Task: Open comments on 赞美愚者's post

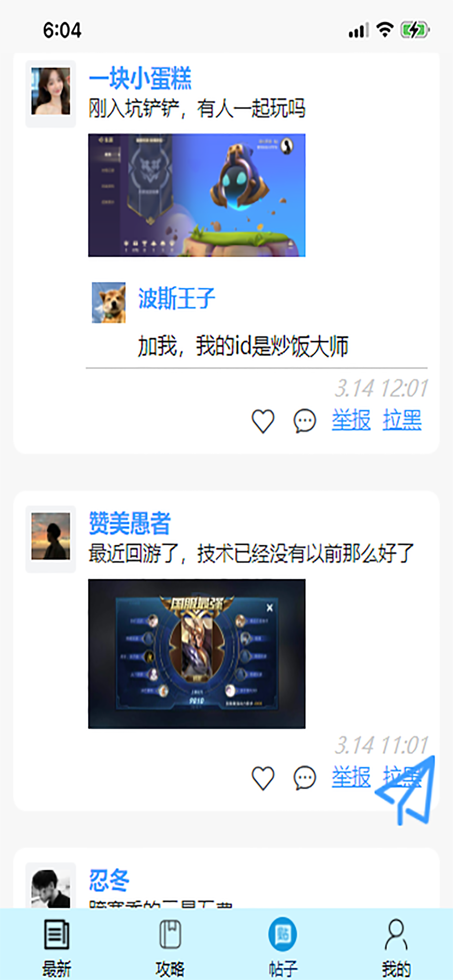Action: [x=305, y=778]
